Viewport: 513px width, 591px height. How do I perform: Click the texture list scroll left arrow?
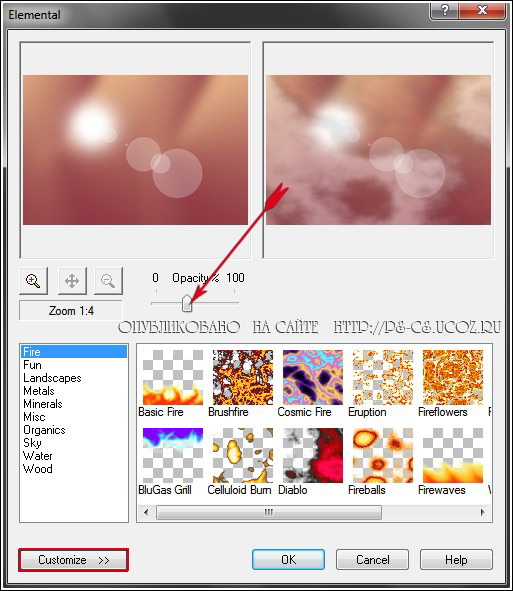click(146, 512)
